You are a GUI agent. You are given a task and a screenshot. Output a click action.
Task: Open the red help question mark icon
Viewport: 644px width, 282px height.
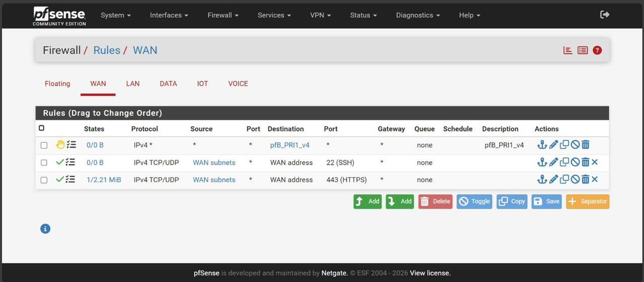point(597,50)
